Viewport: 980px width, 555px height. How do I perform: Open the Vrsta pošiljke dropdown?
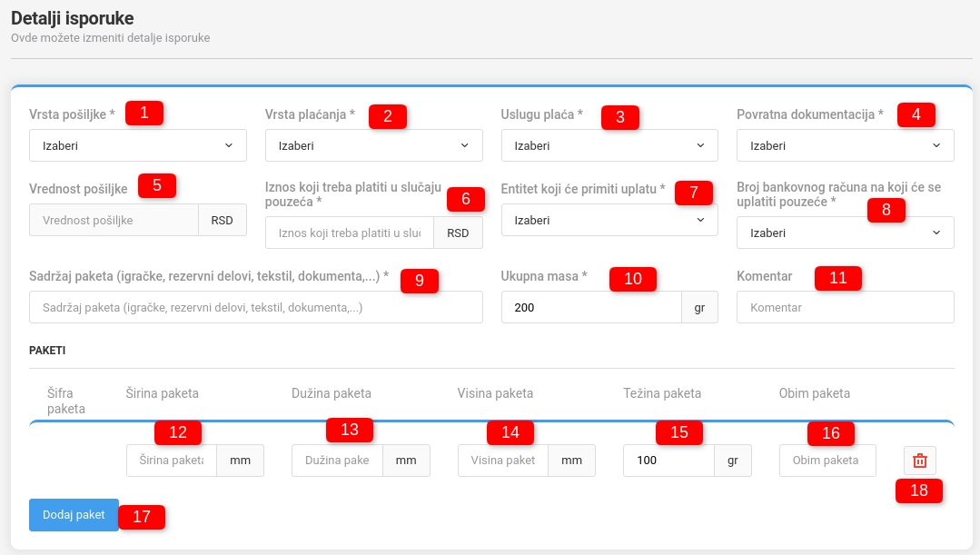137,145
